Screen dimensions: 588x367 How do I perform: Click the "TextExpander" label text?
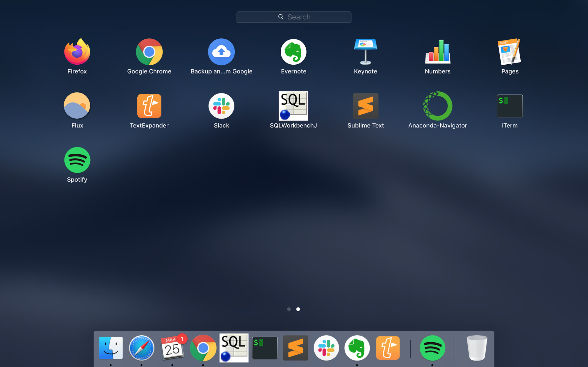149,125
